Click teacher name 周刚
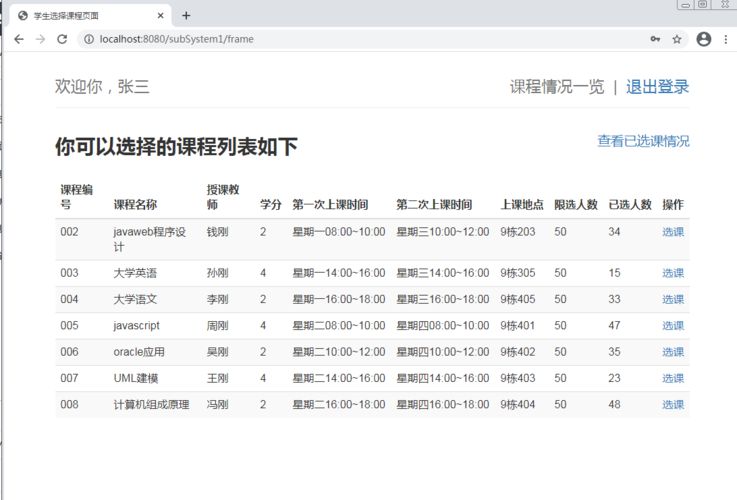This screenshot has height=500, width=737. pyautogui.click(x=218, y=326)
